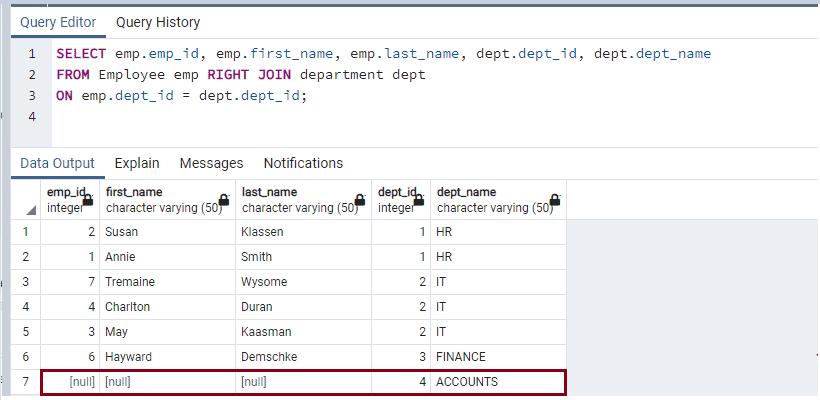The height and width of the screenshot is (400, 820).
Task: Click lock icon on dept_id column
Action: click(x=418, y=201)
